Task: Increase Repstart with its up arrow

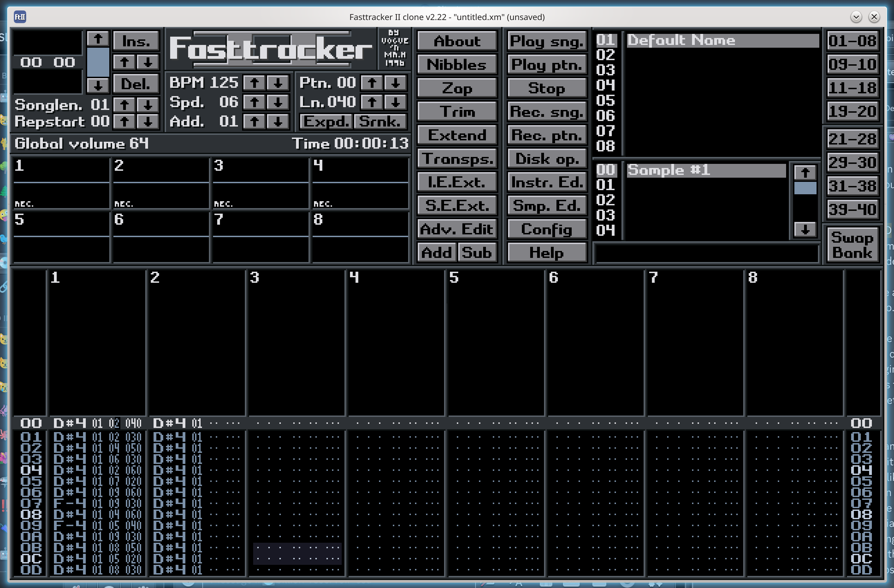Action: pos(125,122)
